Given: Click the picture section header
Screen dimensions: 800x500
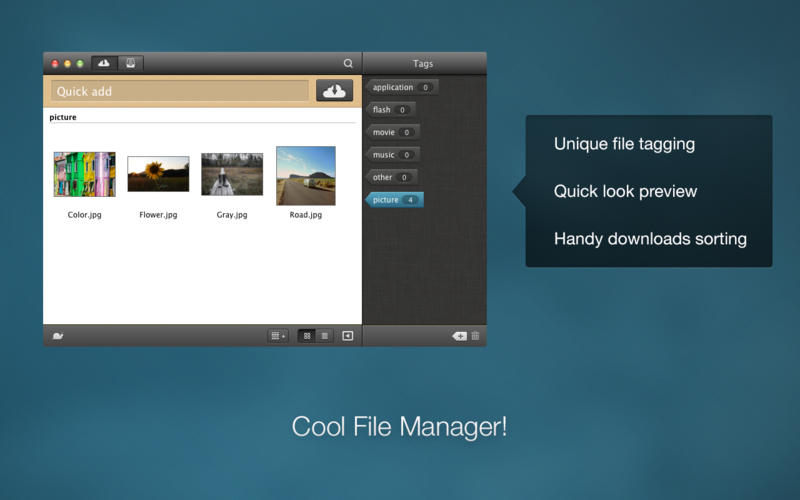Looking at the screenshot, I should tap(63, 117).
